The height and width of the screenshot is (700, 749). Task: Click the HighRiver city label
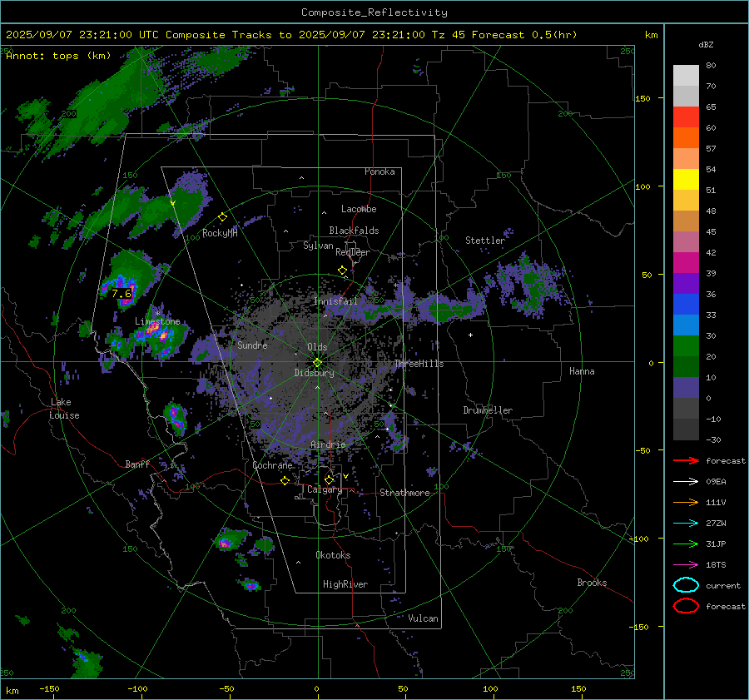(345, 584)
